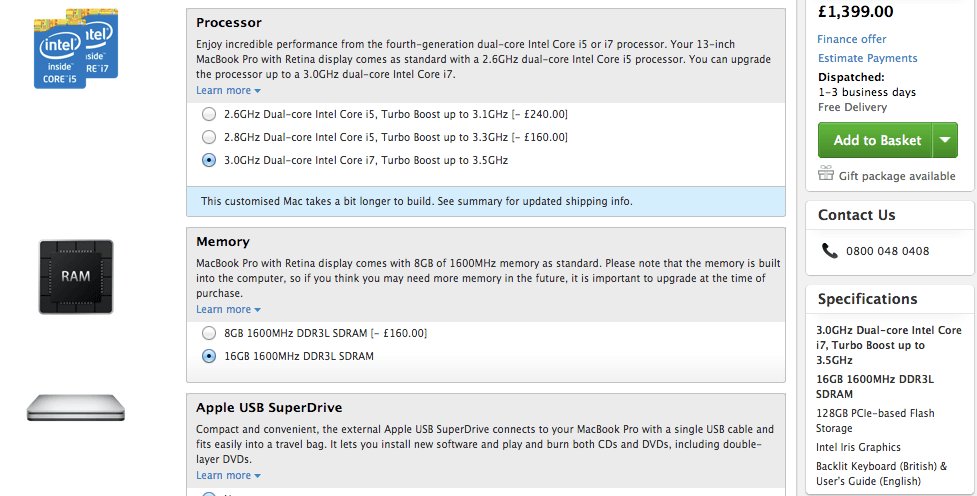
Task: Click the Gift package available text
Action: click(897, 176)
